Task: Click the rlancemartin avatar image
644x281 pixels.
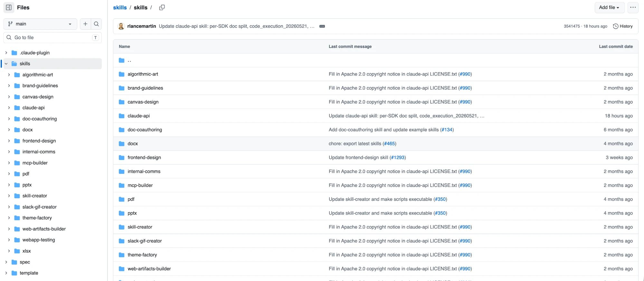Action: point(121,26)
